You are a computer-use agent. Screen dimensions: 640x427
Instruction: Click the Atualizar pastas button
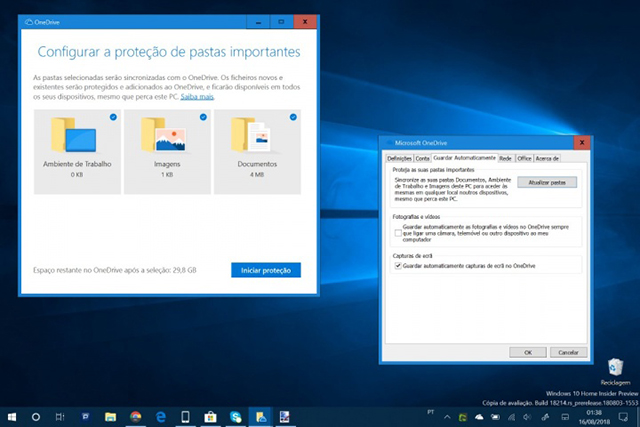click(547, 182)
